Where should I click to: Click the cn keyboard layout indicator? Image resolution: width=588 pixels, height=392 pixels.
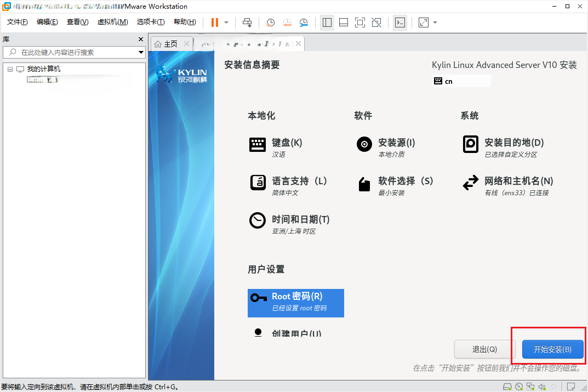tap(461, 81)
